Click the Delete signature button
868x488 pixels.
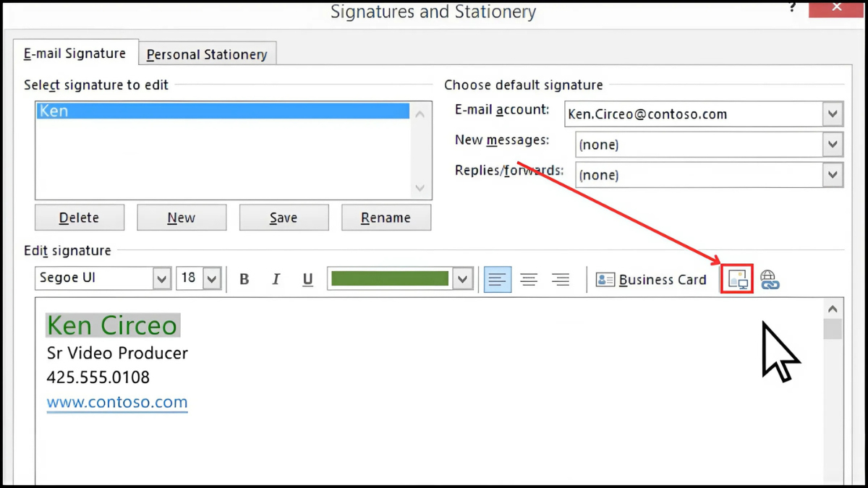(x=80, y=218)
